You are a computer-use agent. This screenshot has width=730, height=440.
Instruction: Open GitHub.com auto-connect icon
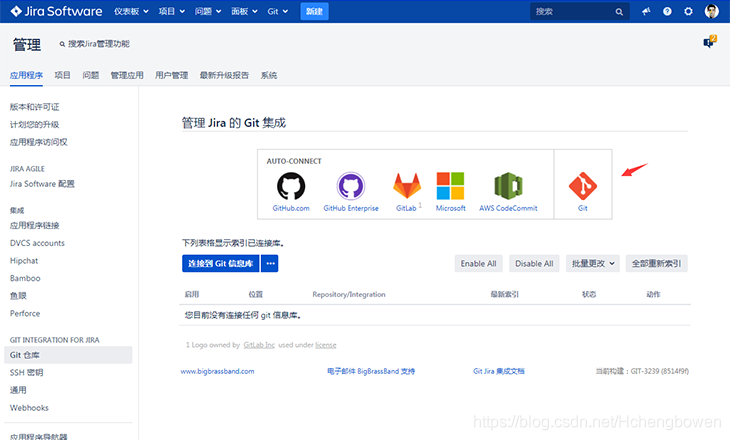coord(291,186)
